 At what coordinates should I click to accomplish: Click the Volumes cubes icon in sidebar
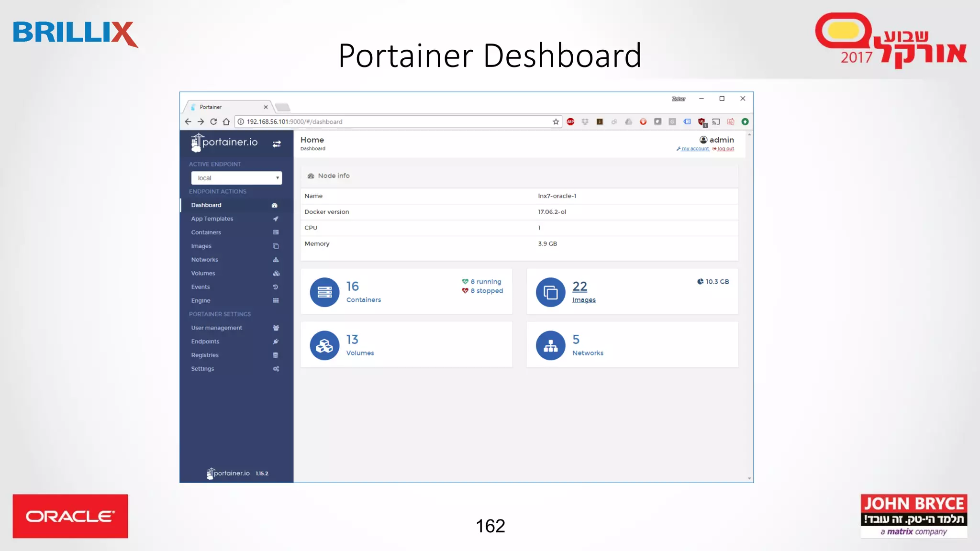tap(276, 273)
